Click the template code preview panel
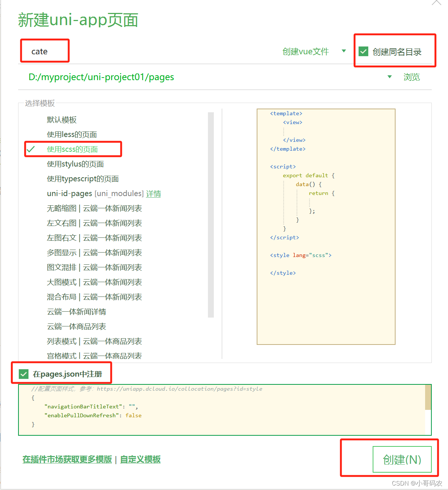Viewport: 448px width, 490px height. point(325,227)
